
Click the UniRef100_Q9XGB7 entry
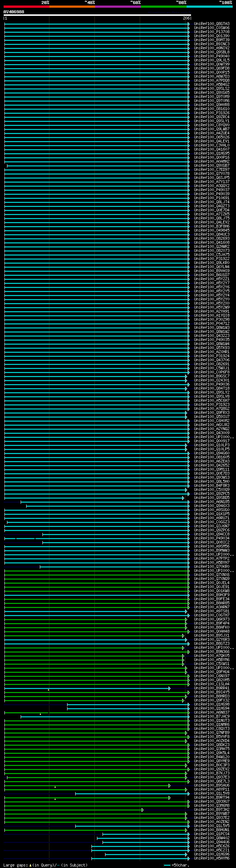coord(212,166)
